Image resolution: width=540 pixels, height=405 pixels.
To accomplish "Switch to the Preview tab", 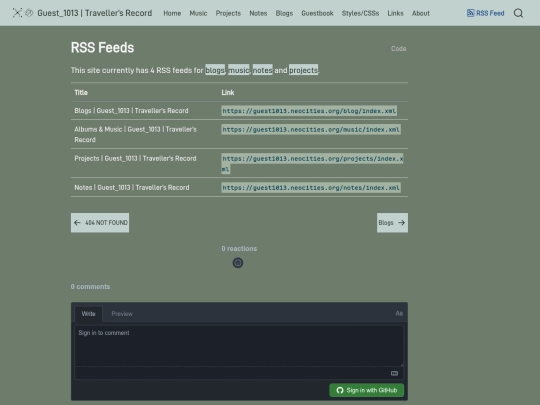I will [122, 314].
